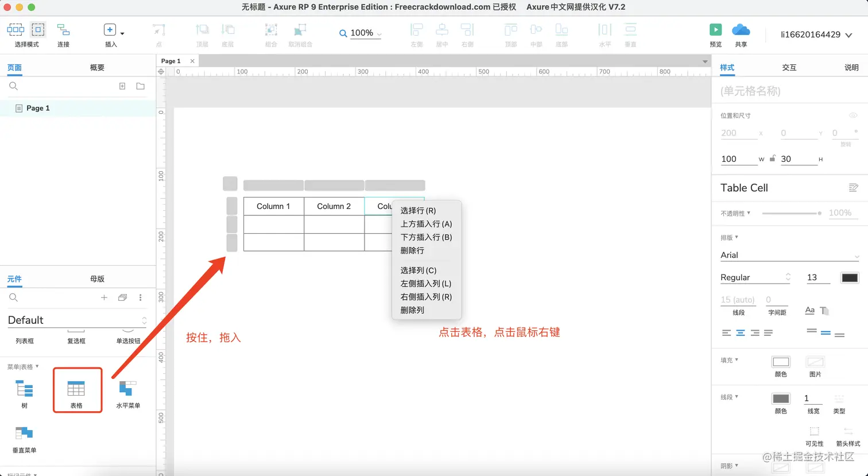Screen dimensions: 868x476
Task: Set text alignment to left
Action: (727, 332)
